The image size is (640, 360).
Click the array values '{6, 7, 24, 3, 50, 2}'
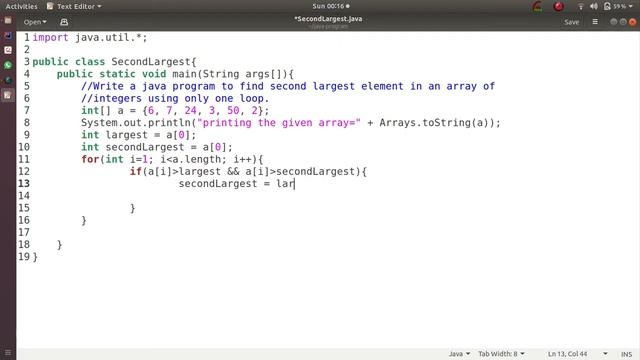203,111
